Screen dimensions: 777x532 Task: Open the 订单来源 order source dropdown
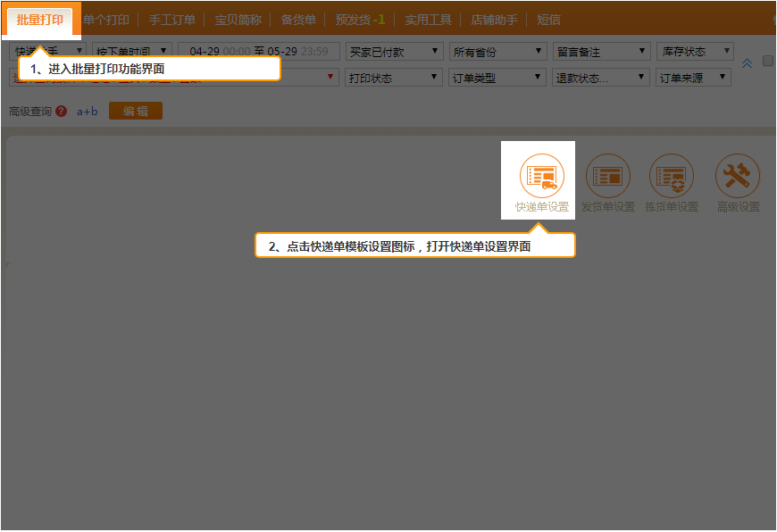tap(693, 78)
